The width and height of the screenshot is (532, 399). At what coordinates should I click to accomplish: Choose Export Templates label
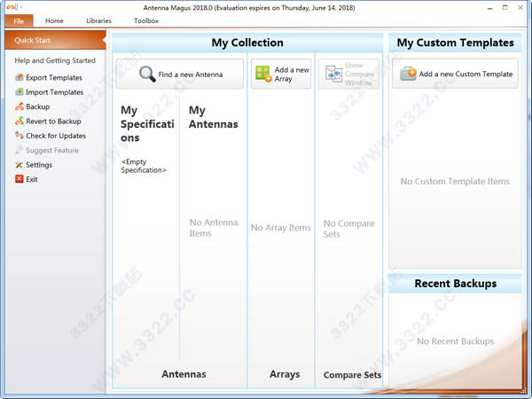54,78
